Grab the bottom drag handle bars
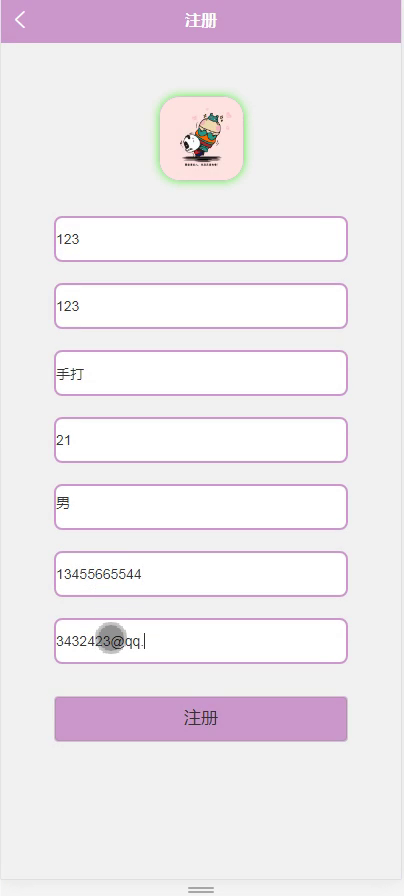 [x=201, y=890]
